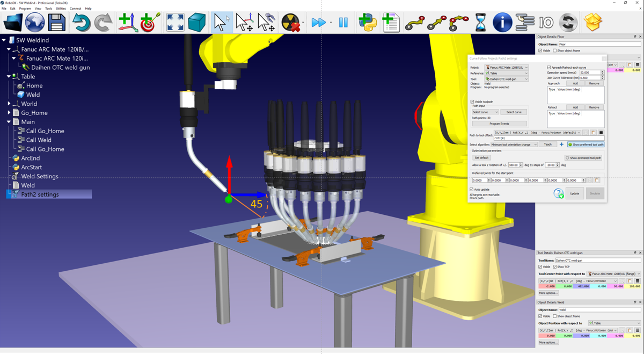Click Add button for Approach
The height and width of the screenshot is (354, 644).
click(x=575, y=84)
